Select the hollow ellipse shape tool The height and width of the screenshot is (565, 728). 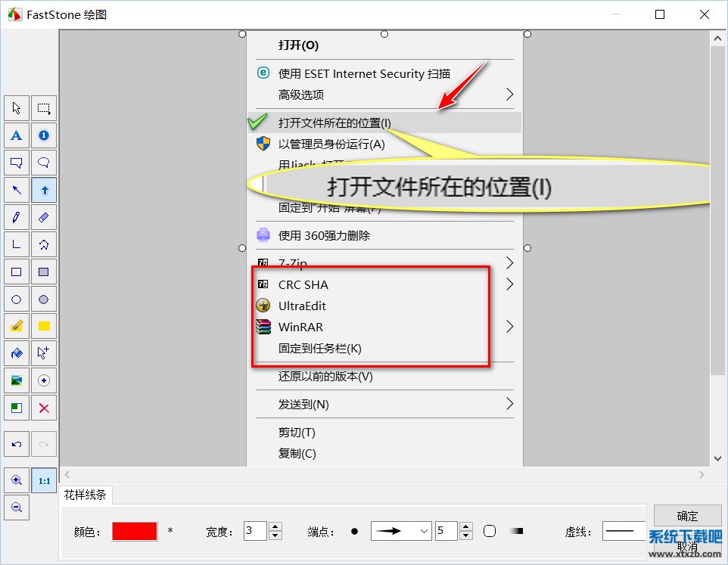pos(17,299)
